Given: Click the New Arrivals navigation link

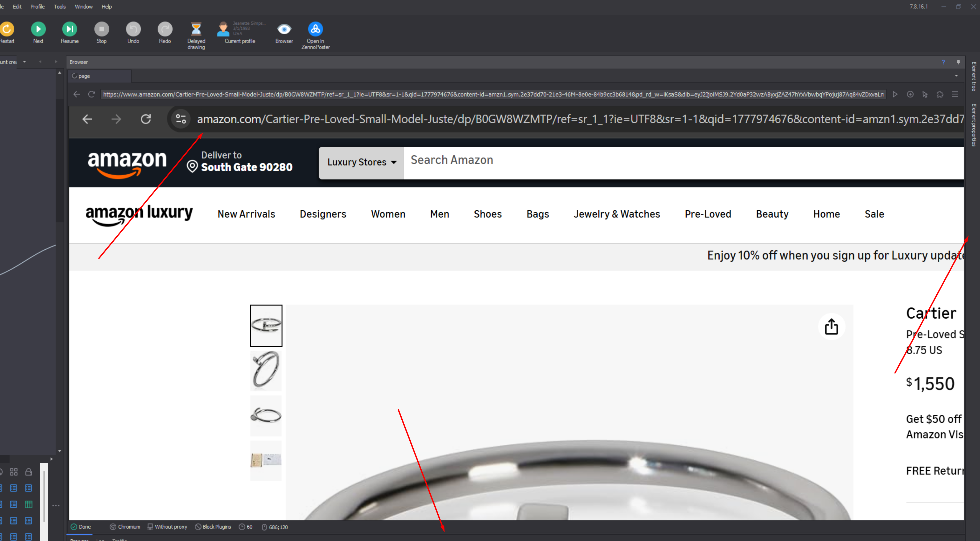Looking at the screenshot, I should (x=246, y=214).
